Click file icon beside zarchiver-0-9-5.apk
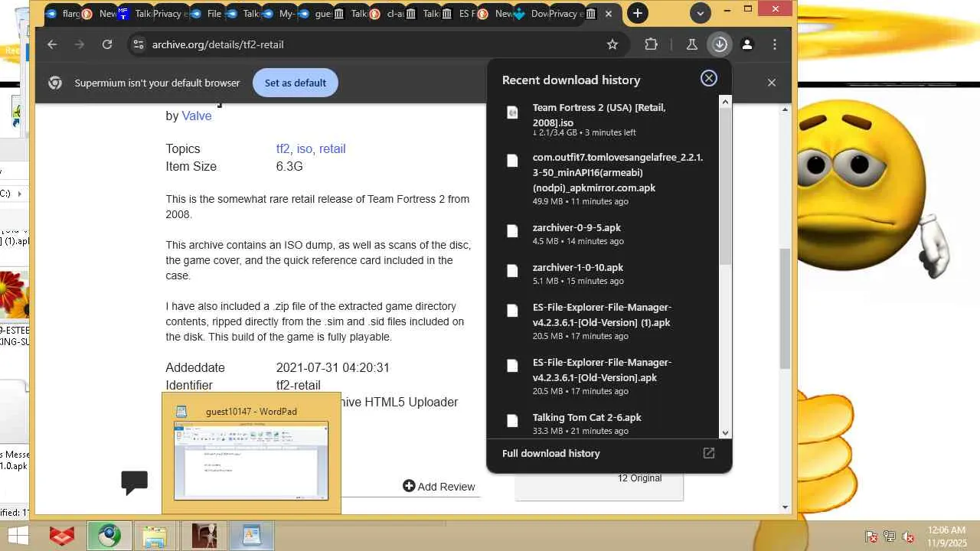This screenshot has height=551, width=980. tap(512, 230)
